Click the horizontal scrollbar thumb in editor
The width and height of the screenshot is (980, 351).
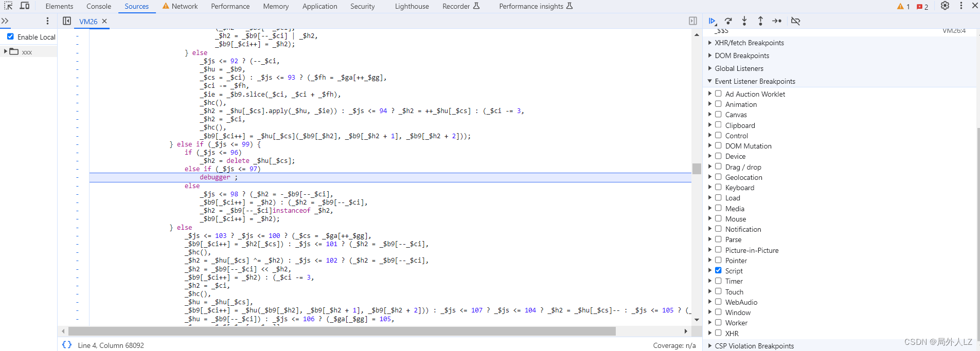coord(342,331)
